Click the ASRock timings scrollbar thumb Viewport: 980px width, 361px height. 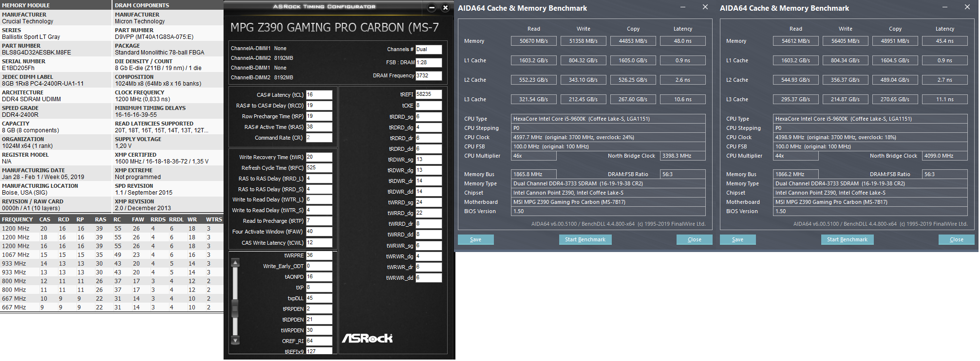[235, 308]
